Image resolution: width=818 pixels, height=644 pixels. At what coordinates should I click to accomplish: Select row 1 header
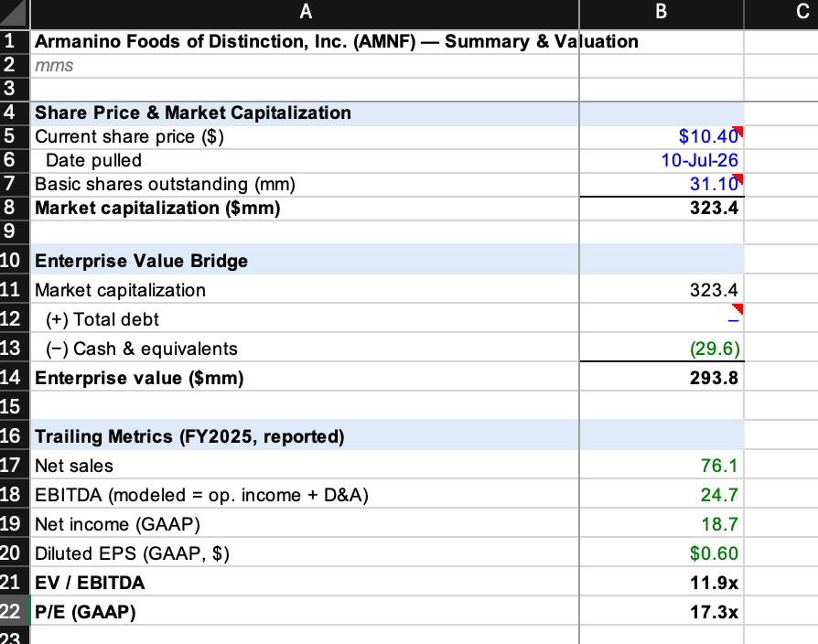[15, 41]
